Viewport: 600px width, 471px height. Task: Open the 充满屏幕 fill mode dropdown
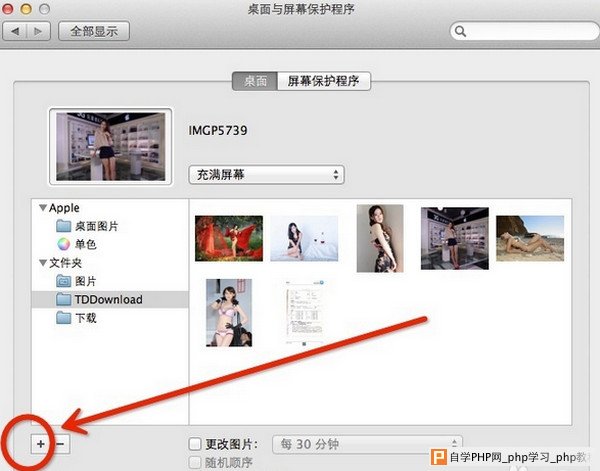tap(266, 175)
